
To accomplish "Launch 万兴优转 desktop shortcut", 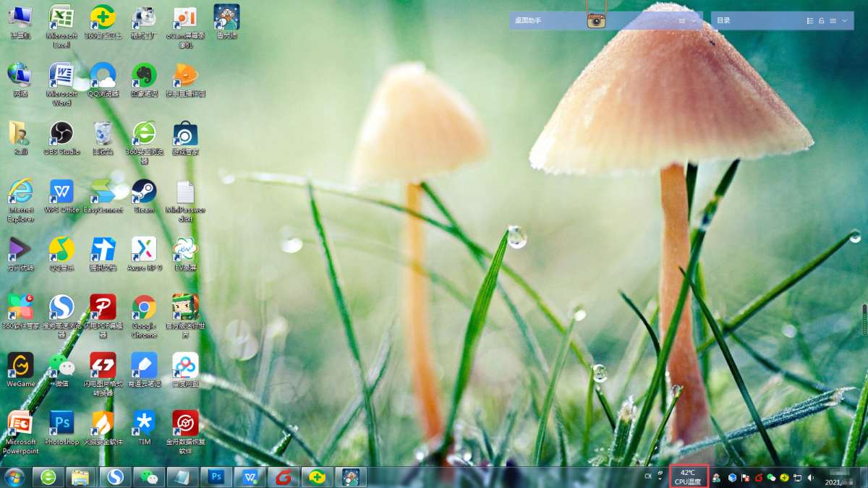I will (x=20, y=254).
